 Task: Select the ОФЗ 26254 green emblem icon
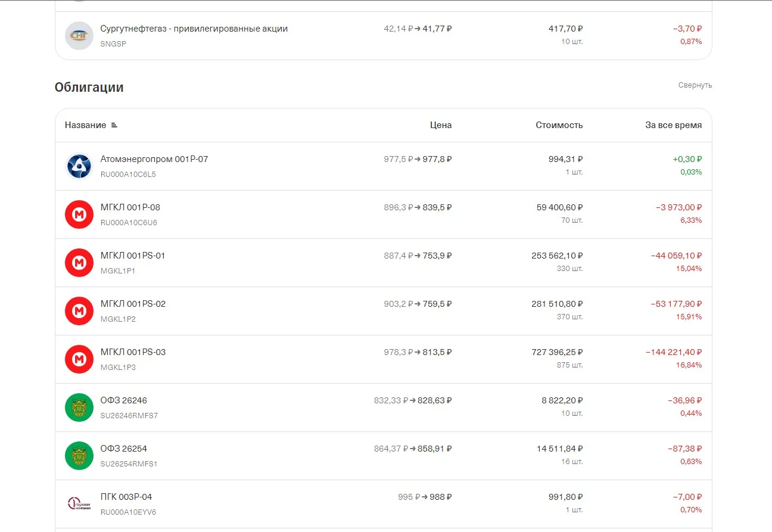click(x=79, y=456)
